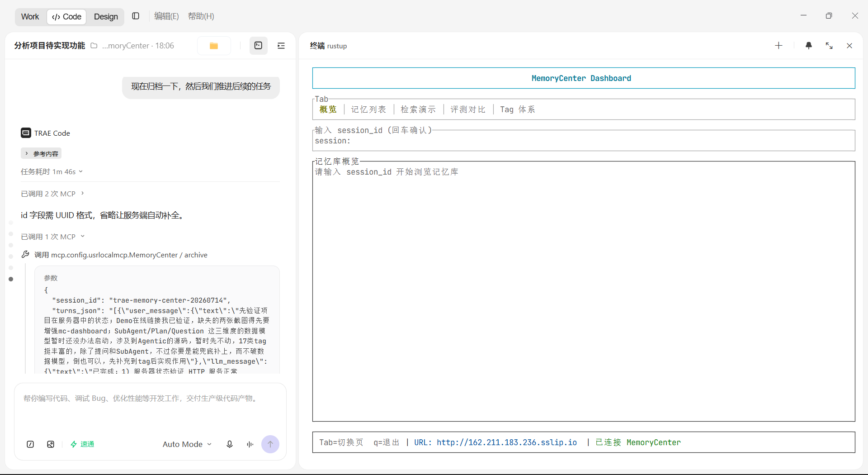Screen dimensions: 868x475
Task: Click the user message bubble 现在归档一下
Action: [201, 87]
